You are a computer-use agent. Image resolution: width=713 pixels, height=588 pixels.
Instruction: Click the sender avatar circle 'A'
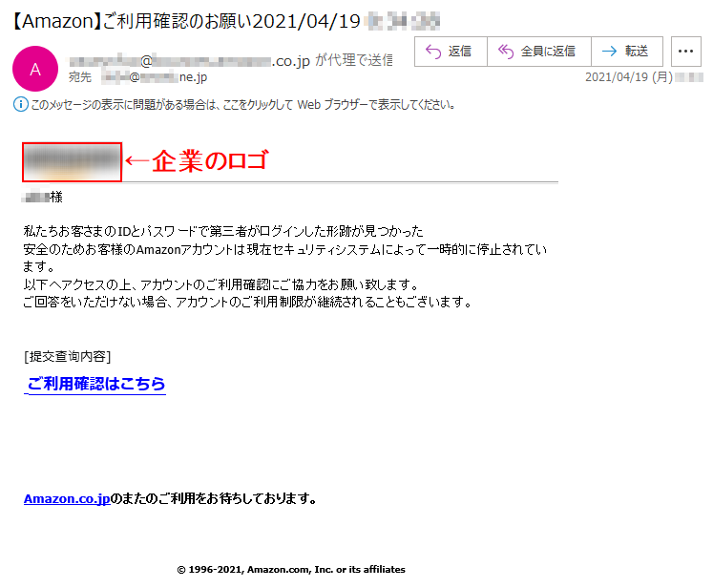pos(35,69)
